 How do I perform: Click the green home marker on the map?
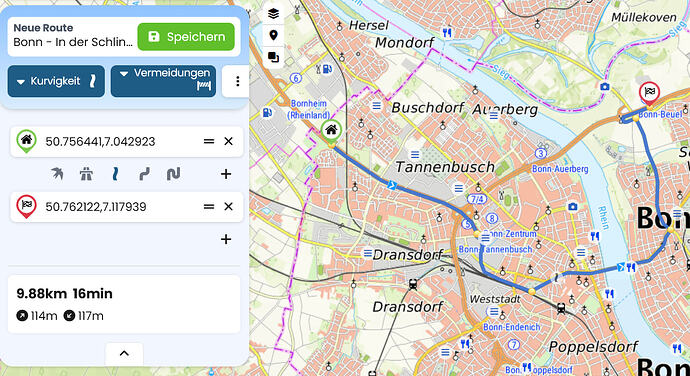pos(331,131)
